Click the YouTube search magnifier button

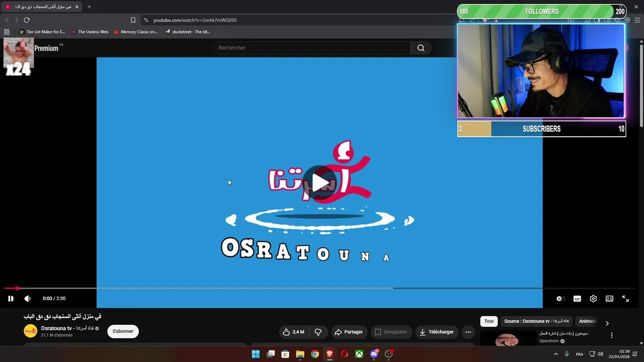(x=421, y=48)
